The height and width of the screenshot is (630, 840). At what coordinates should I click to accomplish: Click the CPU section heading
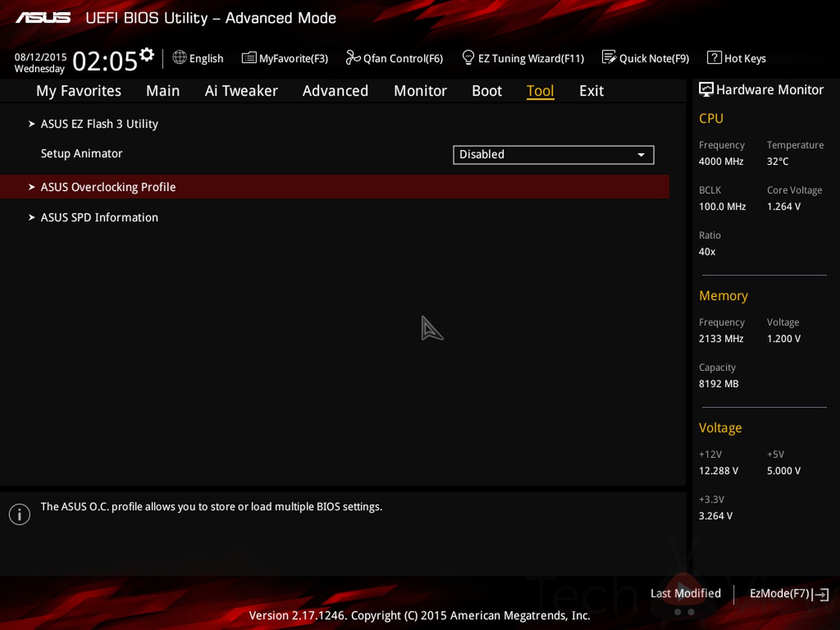711,118
